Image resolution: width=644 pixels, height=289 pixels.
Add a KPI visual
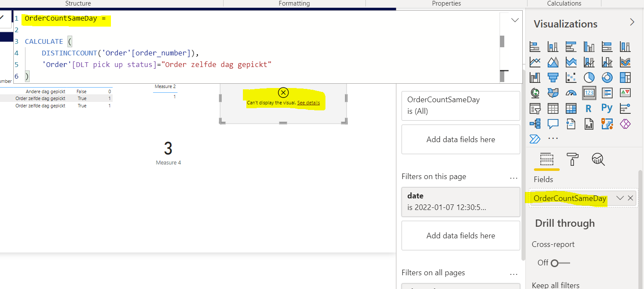625,93
